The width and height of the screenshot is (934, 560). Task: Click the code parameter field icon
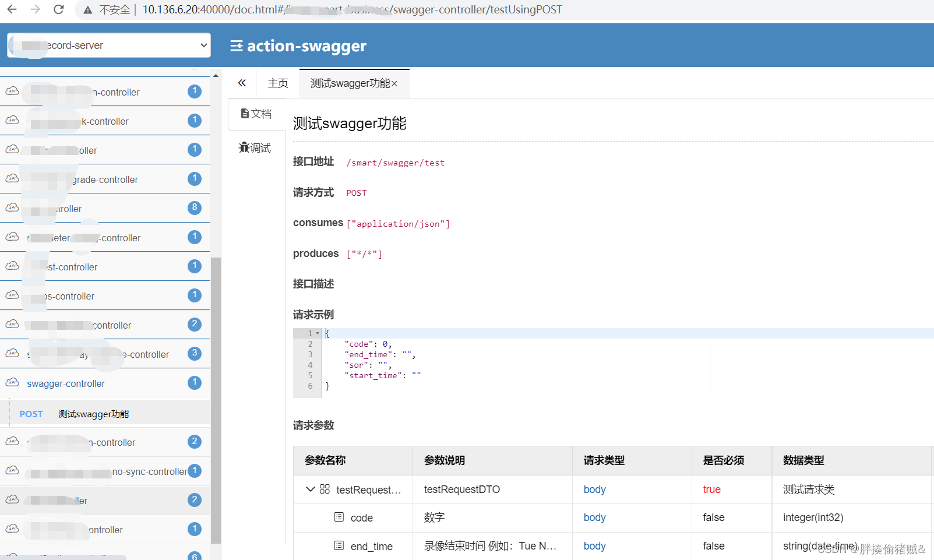point(339,517)
